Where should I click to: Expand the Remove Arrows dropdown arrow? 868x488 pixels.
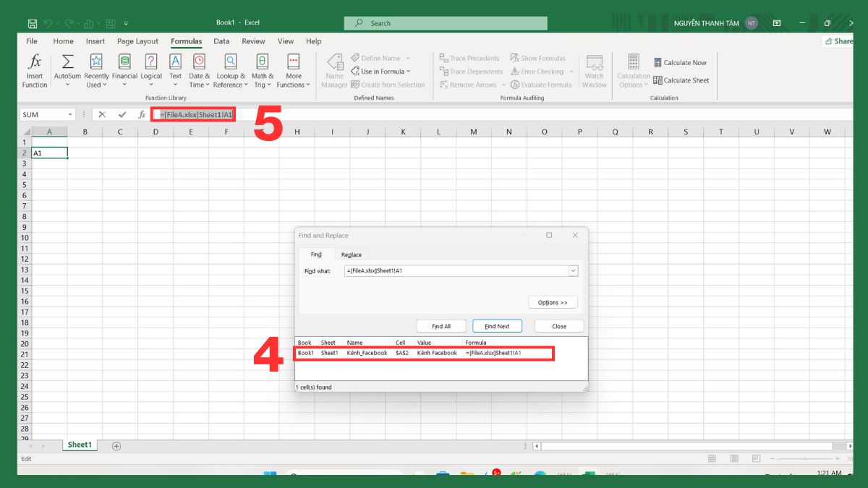tap(503, 85)
